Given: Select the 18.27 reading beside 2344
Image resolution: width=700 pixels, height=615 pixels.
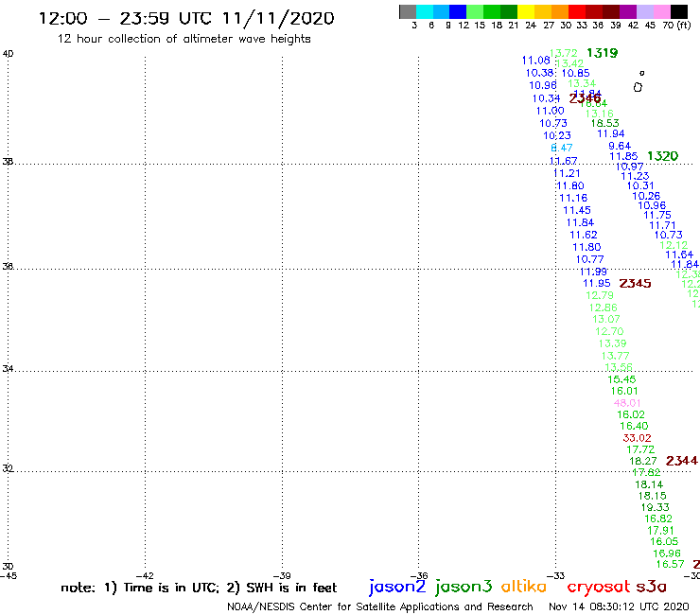Looking at the screenshot, I should tap(643, 461).
